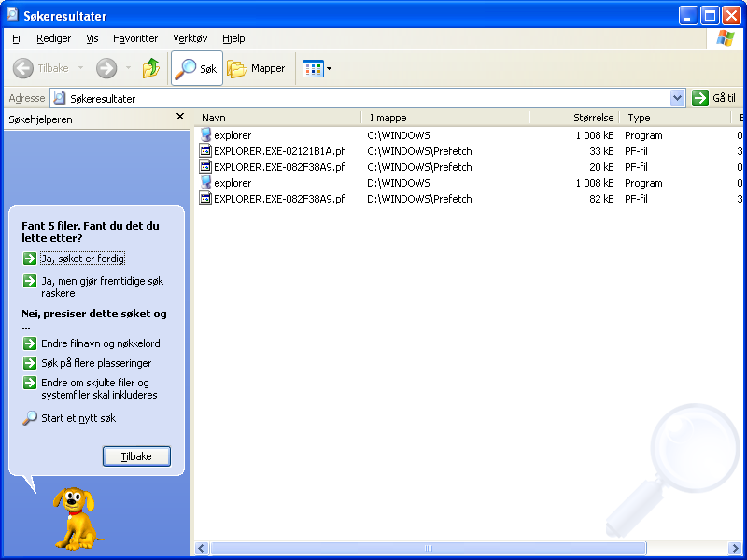Choose Endre filnavn og nøkkelord
Image resolution: width=747 pixels, height=560 pixels.
(101, 343)
